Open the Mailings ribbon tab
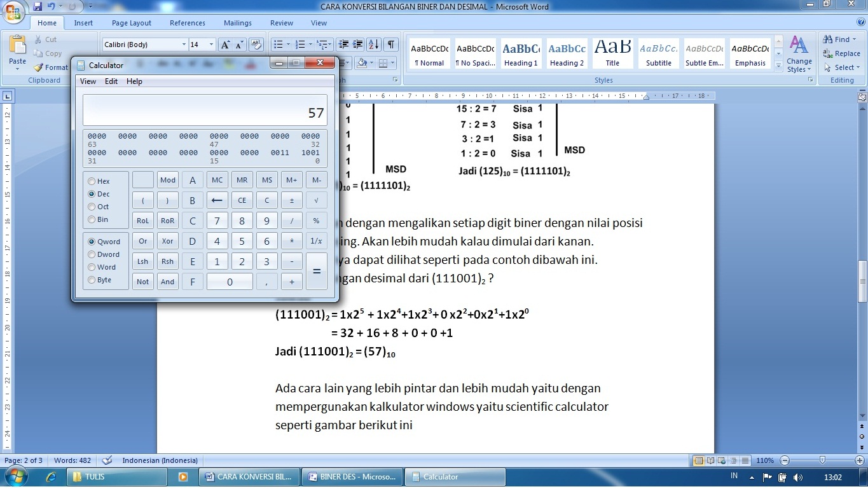The height and width of the screenshot is (489, 868). click(237, 23)
